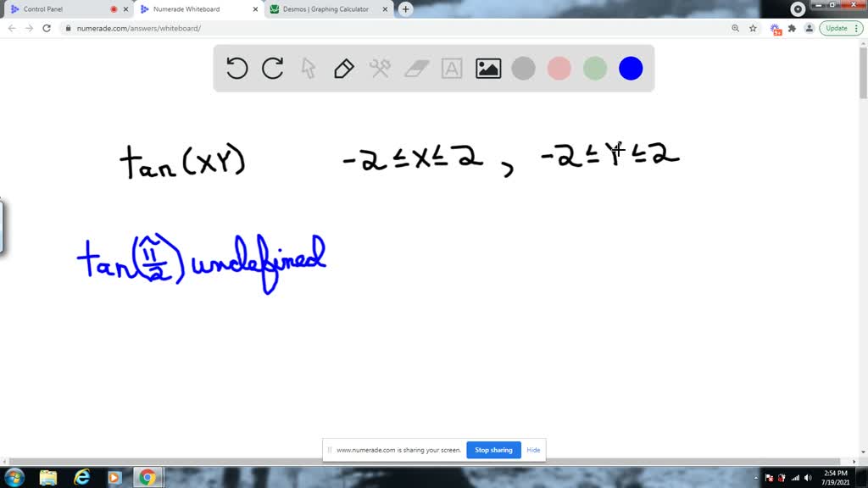
Task: Select the blue color swatch
Action: click(631, 68)
